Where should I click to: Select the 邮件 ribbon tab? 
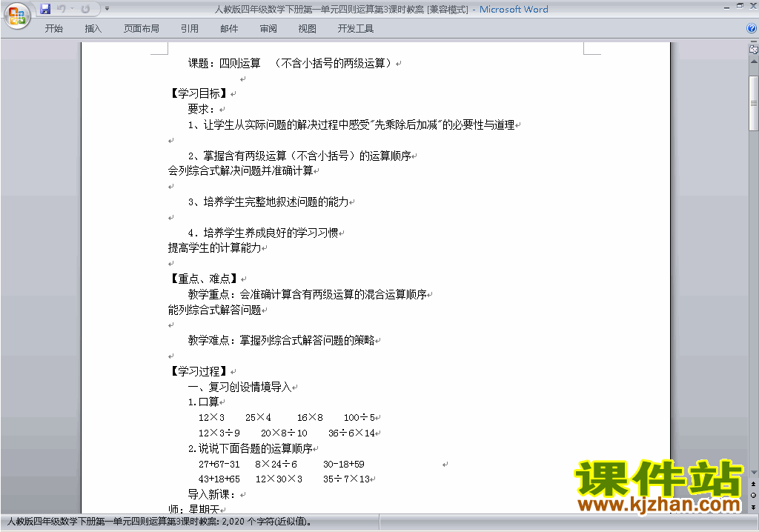pyautogui.click(x=229, y=29)
